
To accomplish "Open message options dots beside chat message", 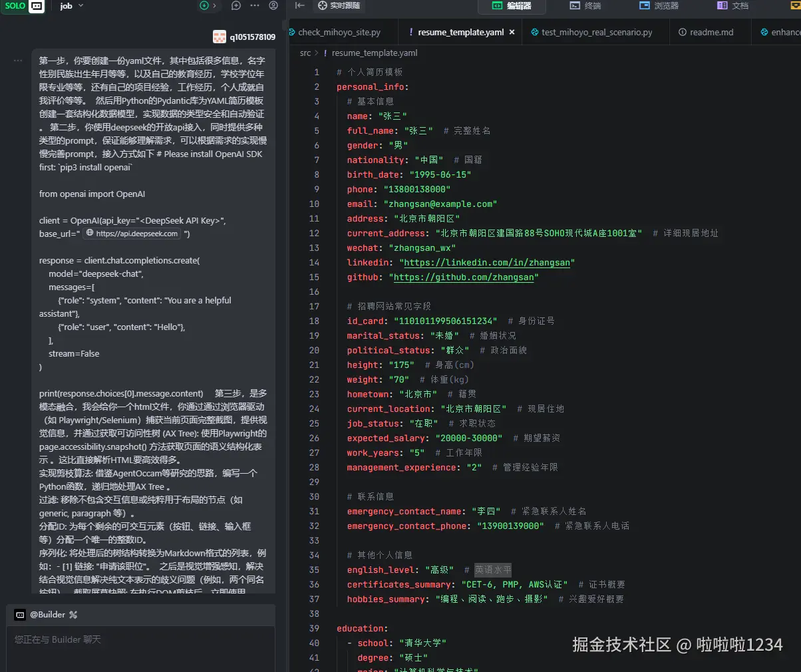I will coord(18,61).
